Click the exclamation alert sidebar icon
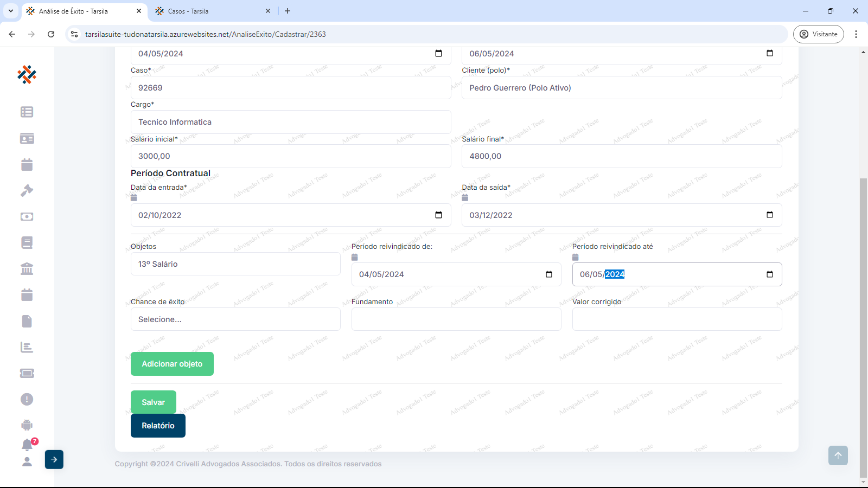The image size is (868, 488). 27,399
